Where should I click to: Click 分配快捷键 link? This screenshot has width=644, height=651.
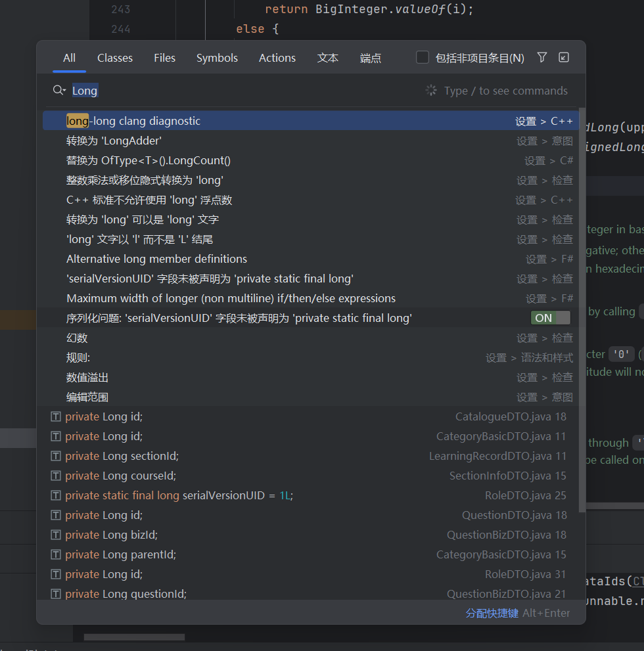tap(492, 613)
